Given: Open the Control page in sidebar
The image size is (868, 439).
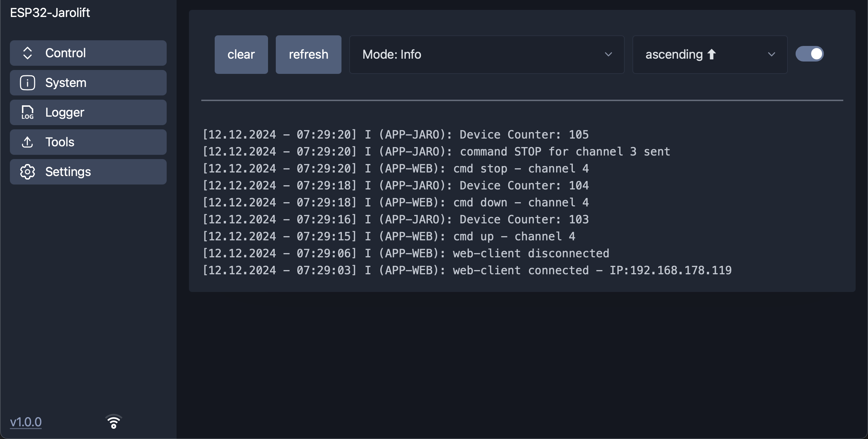Looking at the screenshot, I should pyautogui.click(x=88, y=53).
